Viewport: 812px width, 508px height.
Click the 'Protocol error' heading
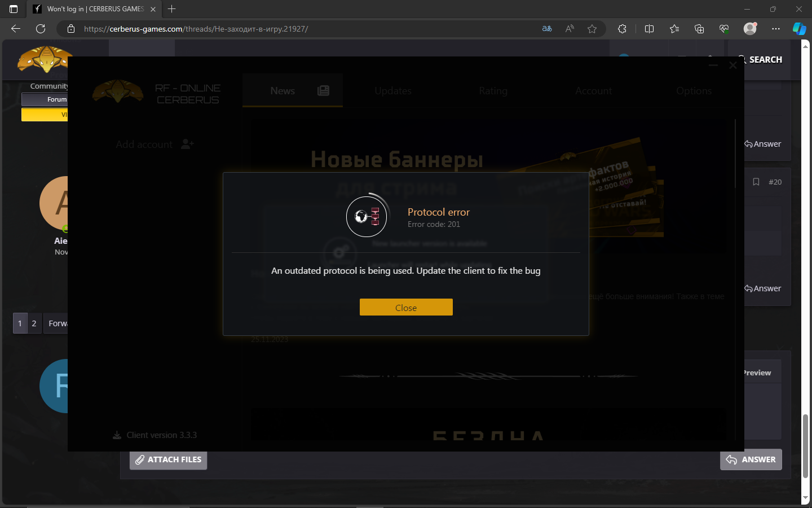pos(439,212)
